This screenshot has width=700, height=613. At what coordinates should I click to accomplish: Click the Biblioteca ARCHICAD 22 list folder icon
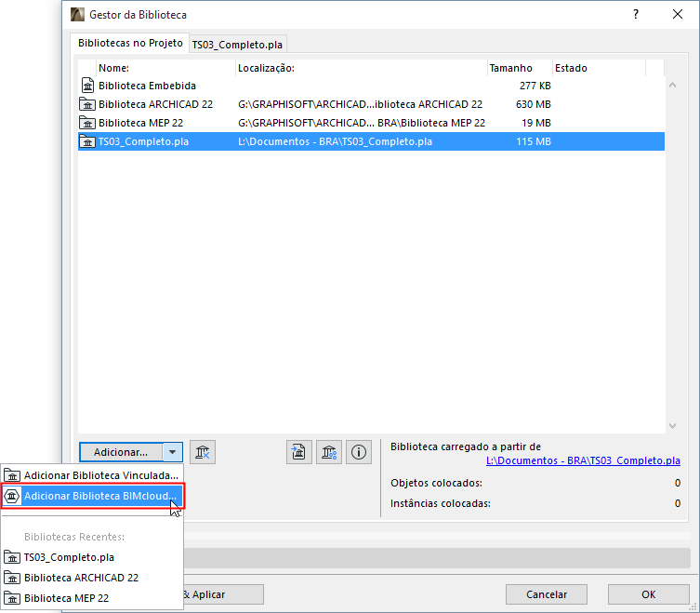point(87,104)
